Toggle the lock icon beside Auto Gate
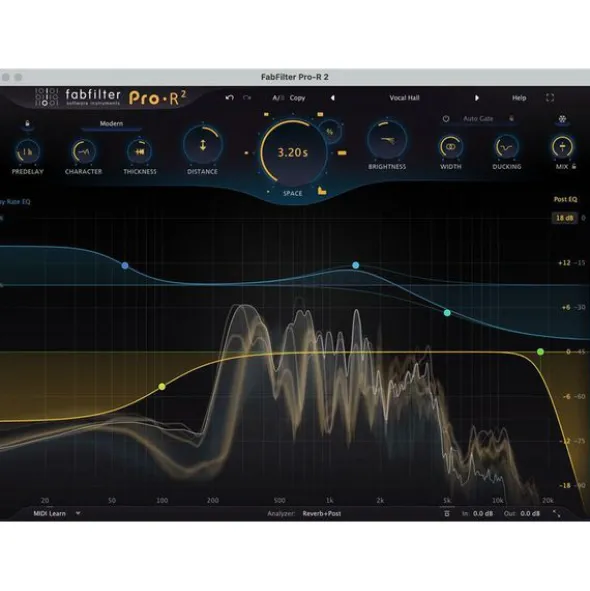This screenshot has height=591, width=590. click(x=511, y=119)
